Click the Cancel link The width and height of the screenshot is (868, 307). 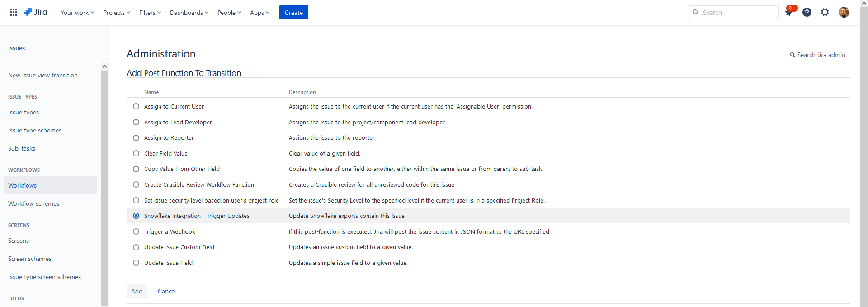pyautogui.click(x=167, y=291)
